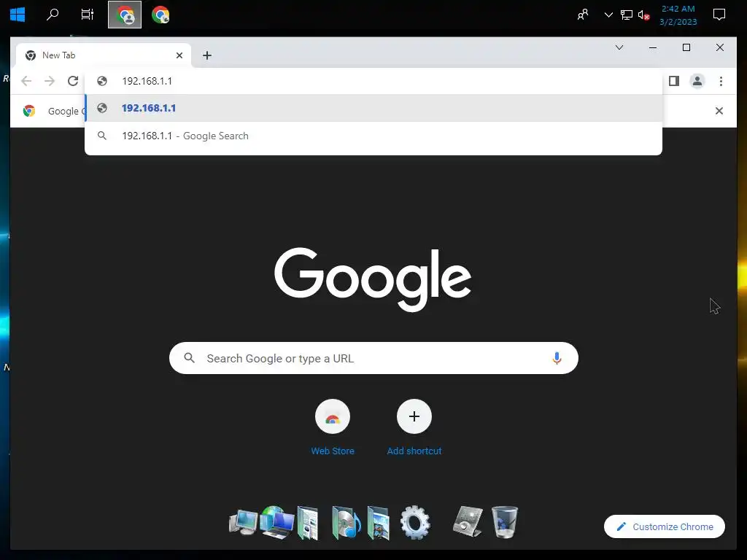747x560 pixels.
Task: Click the Google search box
Action: tap(373, 358)
